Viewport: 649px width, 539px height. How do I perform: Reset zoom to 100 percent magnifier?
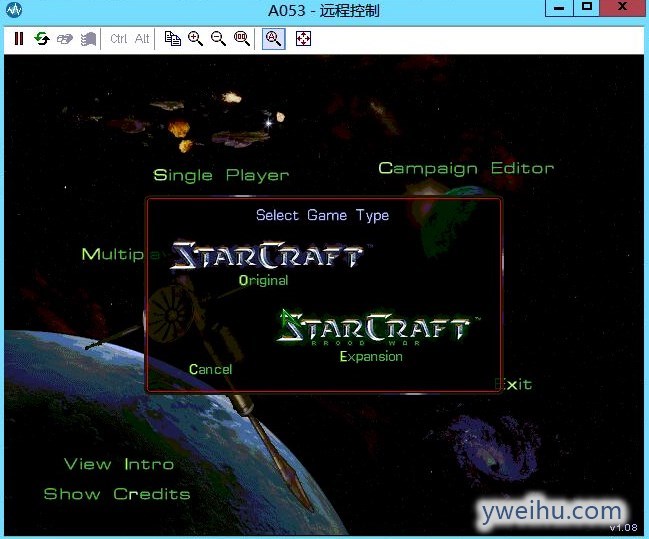[x=242, y=38]
